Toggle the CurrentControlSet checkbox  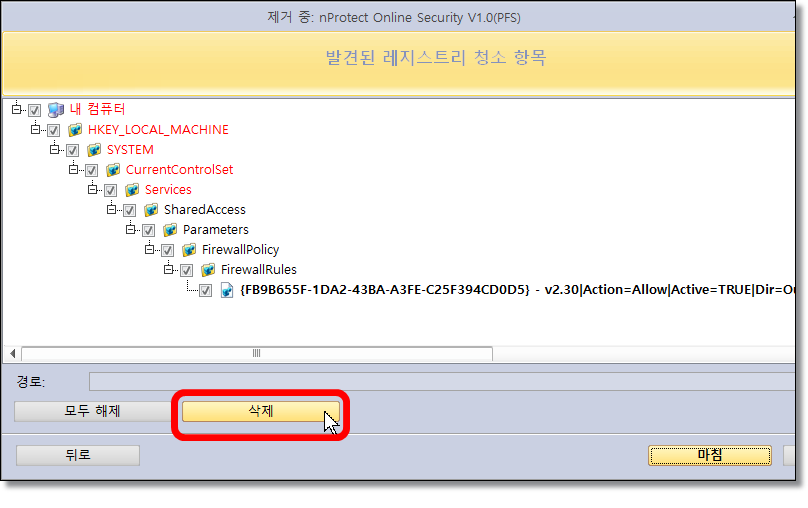pyautogui.click(x=91, y=171)
